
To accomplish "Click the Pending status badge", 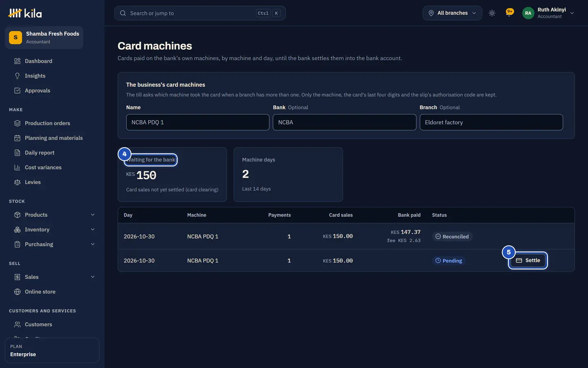I will click(x=449, y=260).
